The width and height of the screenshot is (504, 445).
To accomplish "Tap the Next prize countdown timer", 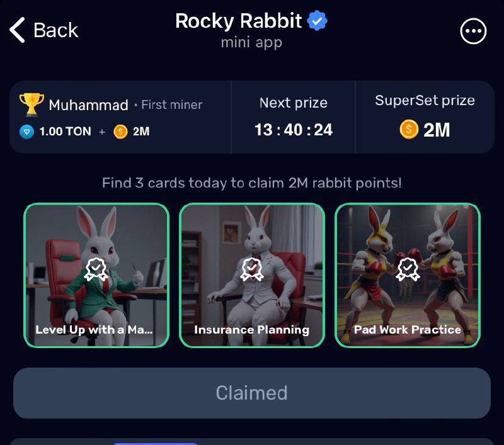I will [x=294, y=130].
